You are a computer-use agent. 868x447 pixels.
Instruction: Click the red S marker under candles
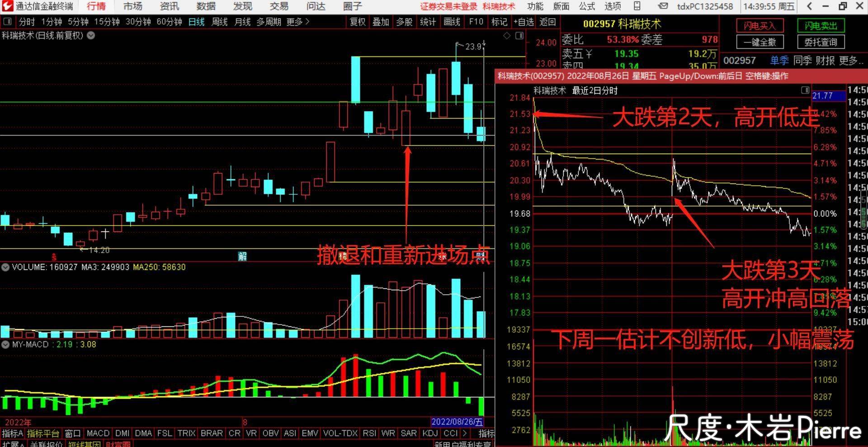point(54,257)
